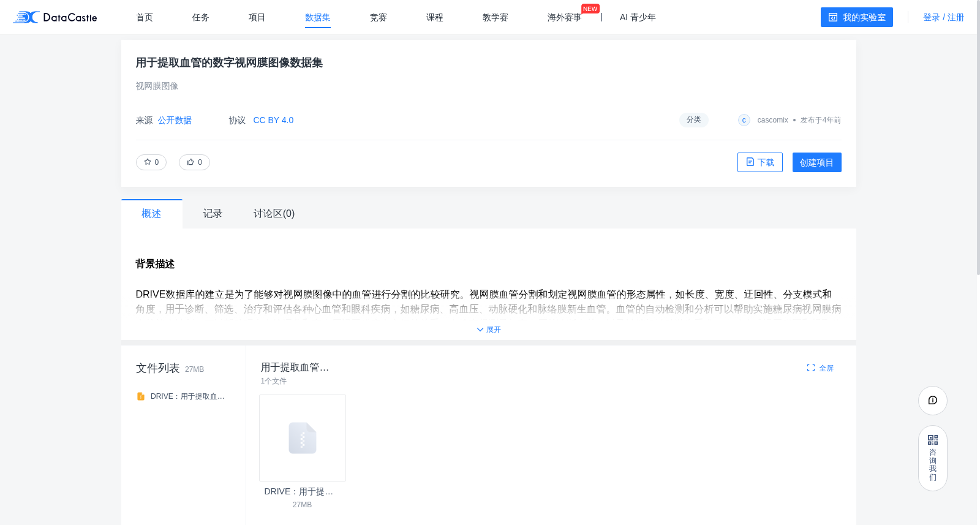Screen dimensions: 980x525
Task: Click the 文件列表 heading
Action: click(158, 368)
